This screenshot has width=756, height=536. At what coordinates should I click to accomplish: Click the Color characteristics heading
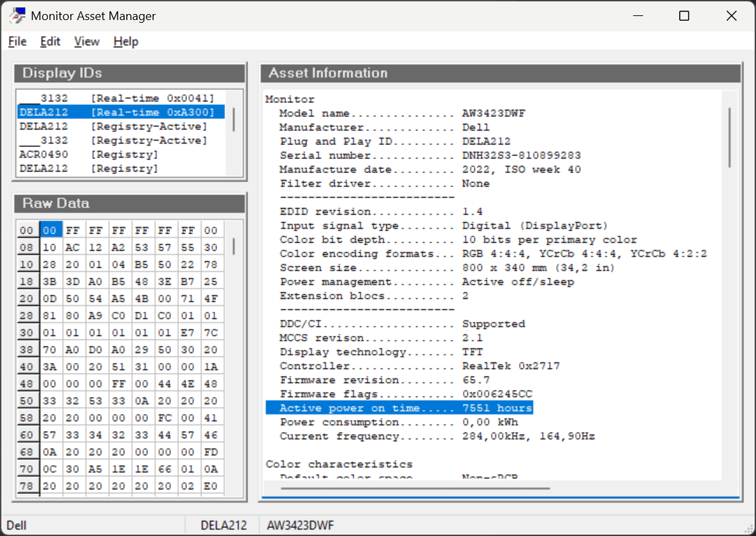tap(339, 464)
